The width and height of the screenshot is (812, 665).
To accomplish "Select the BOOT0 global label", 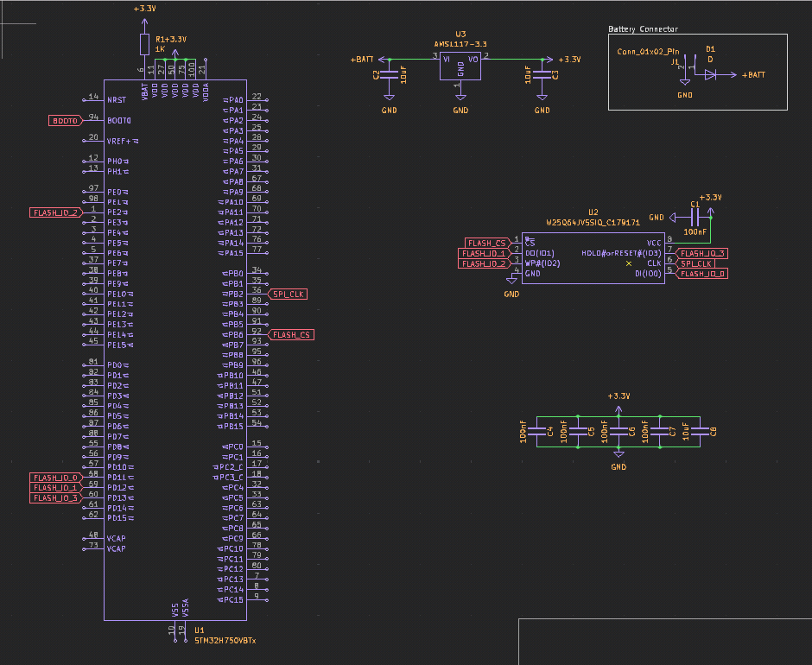I will (x=66, y=121).
